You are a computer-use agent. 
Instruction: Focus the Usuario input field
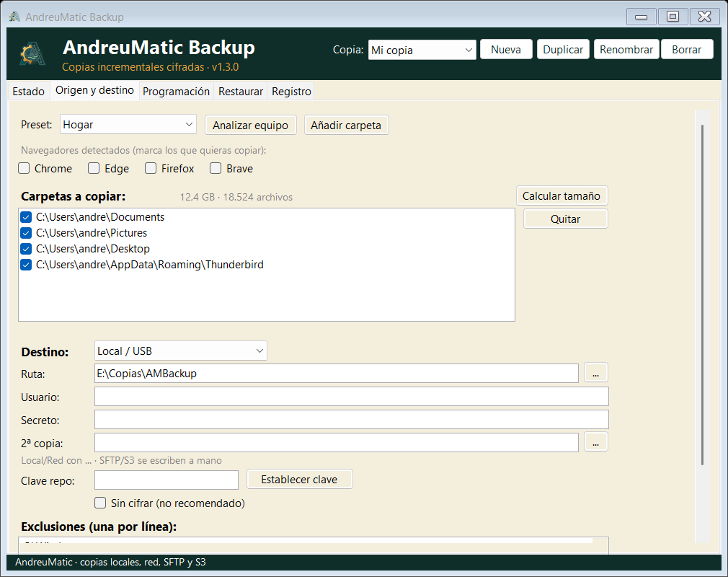(352, 396)
